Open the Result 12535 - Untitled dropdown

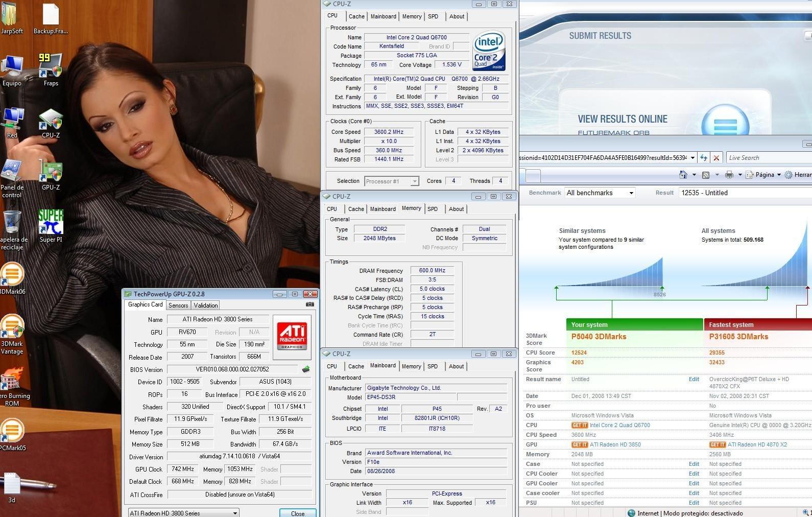(x=746, y=193)
